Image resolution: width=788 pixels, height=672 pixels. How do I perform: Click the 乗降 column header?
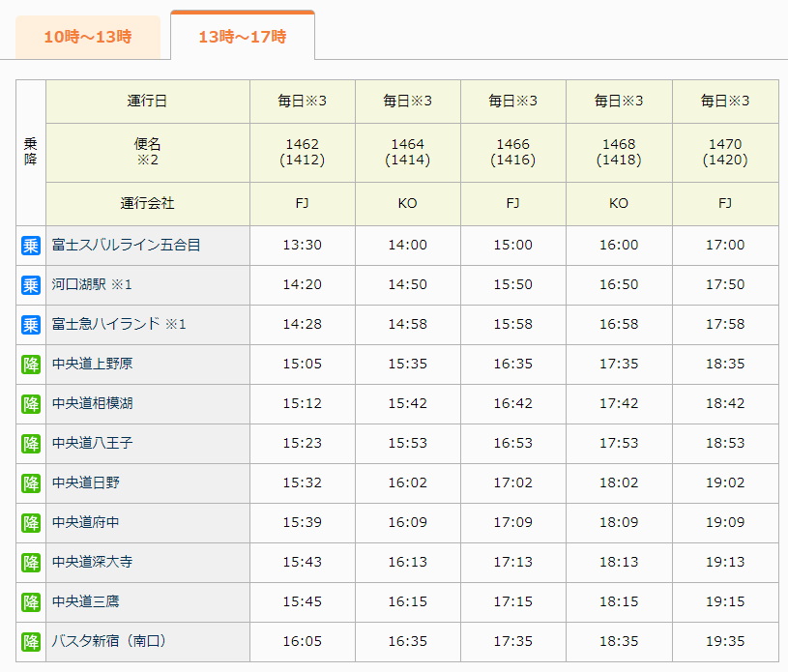tap(31, 153)
